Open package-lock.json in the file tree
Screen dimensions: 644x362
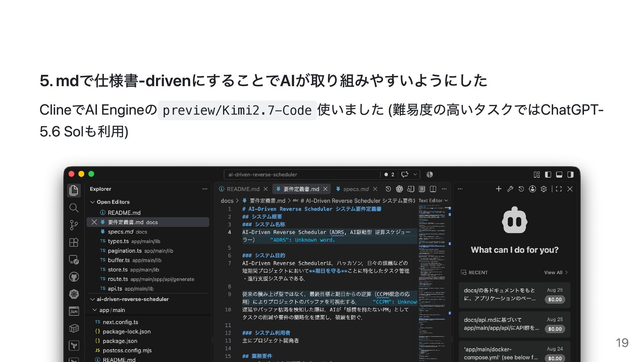point(148,331)
